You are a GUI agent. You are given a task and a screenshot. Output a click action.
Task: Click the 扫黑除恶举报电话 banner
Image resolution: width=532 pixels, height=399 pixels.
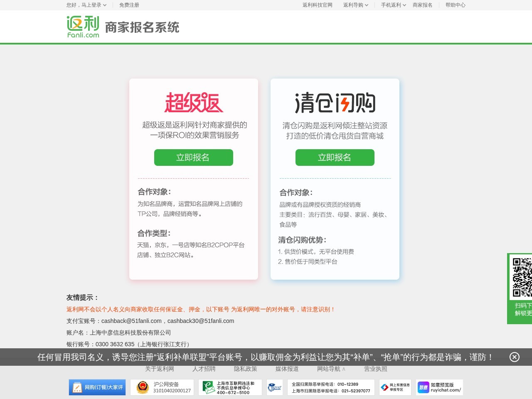click(331, 387)
